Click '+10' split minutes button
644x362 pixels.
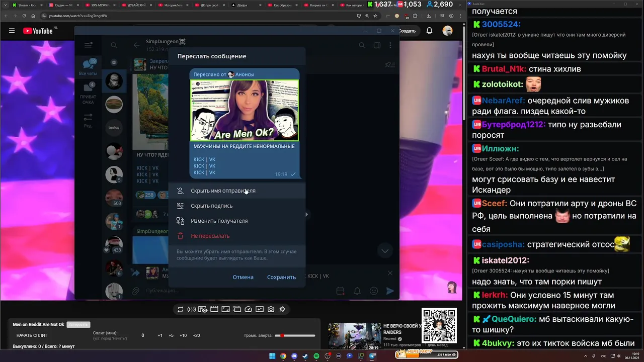coord(183,335)
